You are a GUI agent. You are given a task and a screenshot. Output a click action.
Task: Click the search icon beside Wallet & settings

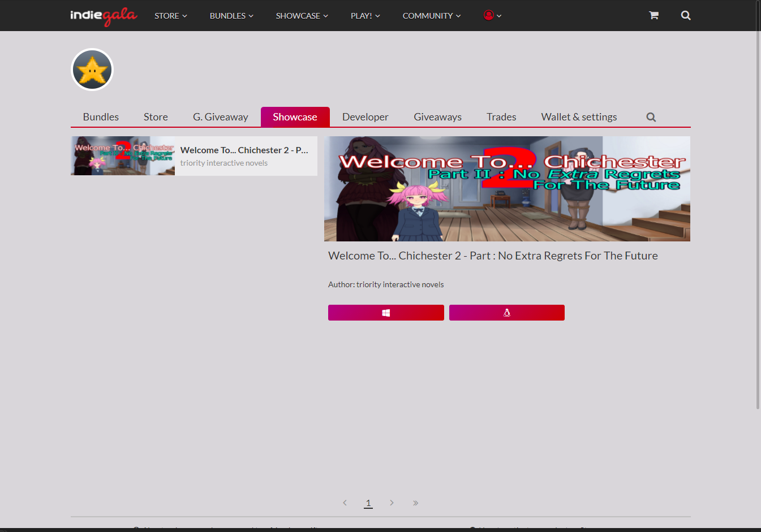pyautogui.click(x=651, y=117)
